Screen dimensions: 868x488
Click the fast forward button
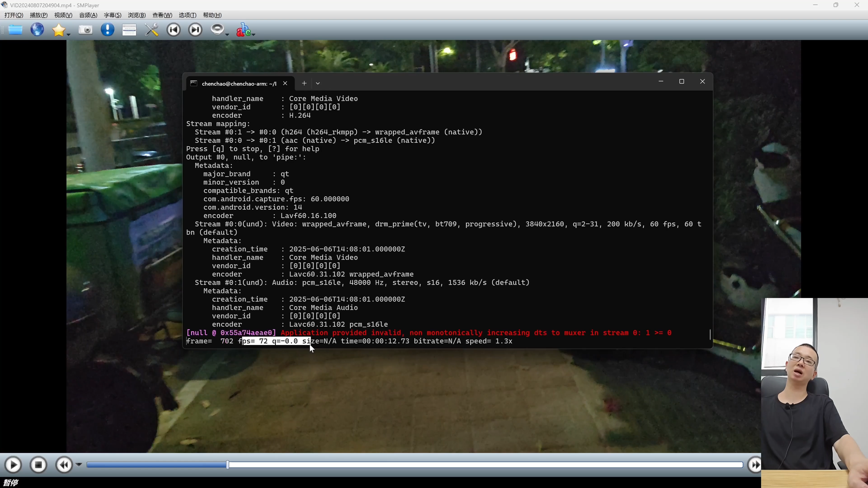coord(755,465)
